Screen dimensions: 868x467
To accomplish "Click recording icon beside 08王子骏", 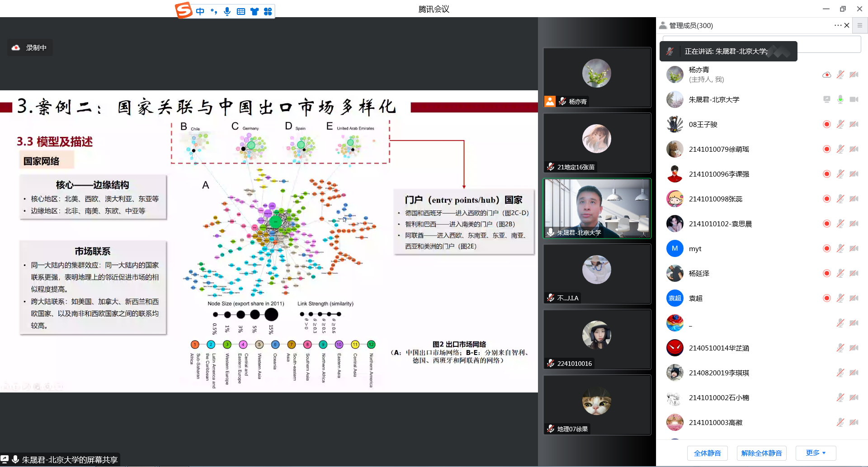I will pyautogui.click(x=826, y=124).
